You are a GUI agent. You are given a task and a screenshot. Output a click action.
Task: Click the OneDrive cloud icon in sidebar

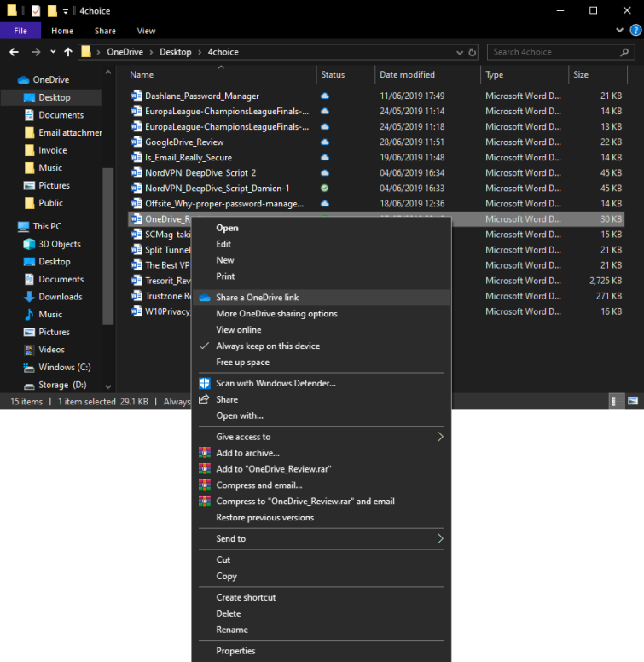coord(23,80)
